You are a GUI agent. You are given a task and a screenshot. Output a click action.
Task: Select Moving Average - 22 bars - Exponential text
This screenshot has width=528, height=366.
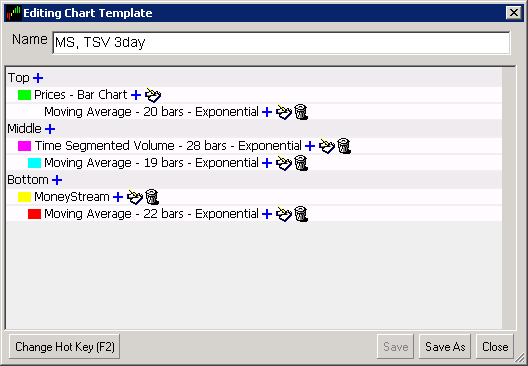[152, 214]
